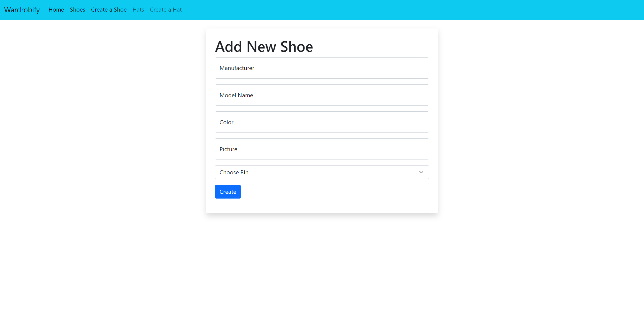Viewport: 644px width, 321px height.
Task: Click the dropdown chevron on Choose Bin
Action: [x=421, y=172]
